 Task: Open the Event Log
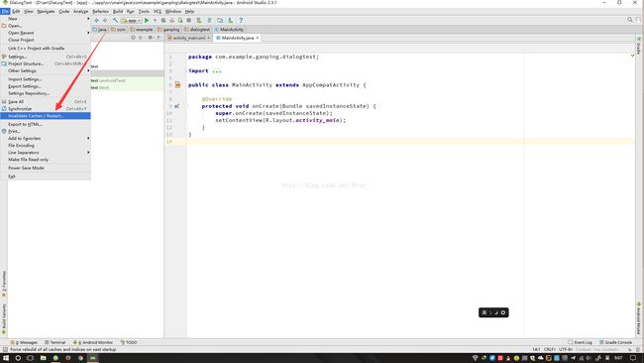tap(580, 342)
